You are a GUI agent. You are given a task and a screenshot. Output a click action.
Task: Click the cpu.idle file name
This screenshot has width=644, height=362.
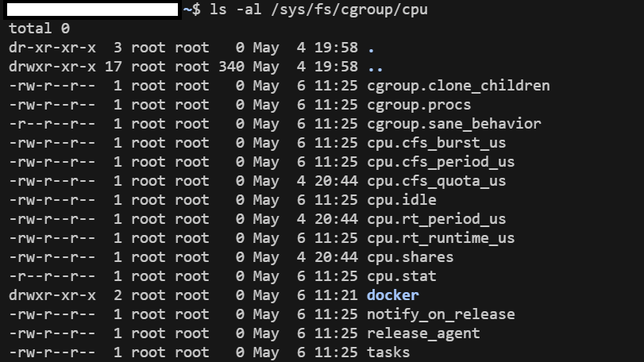(401, 200)
